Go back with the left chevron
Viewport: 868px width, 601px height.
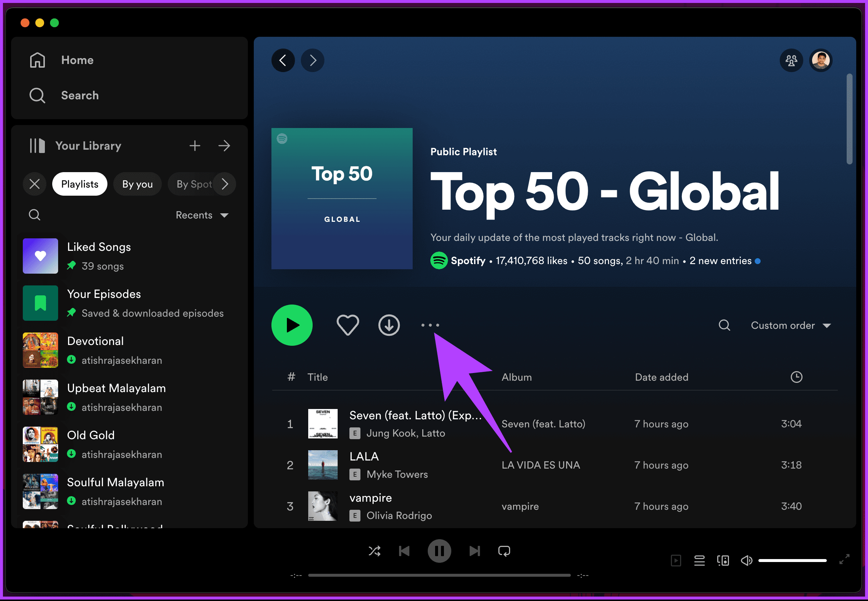click(x=283, y=60)
